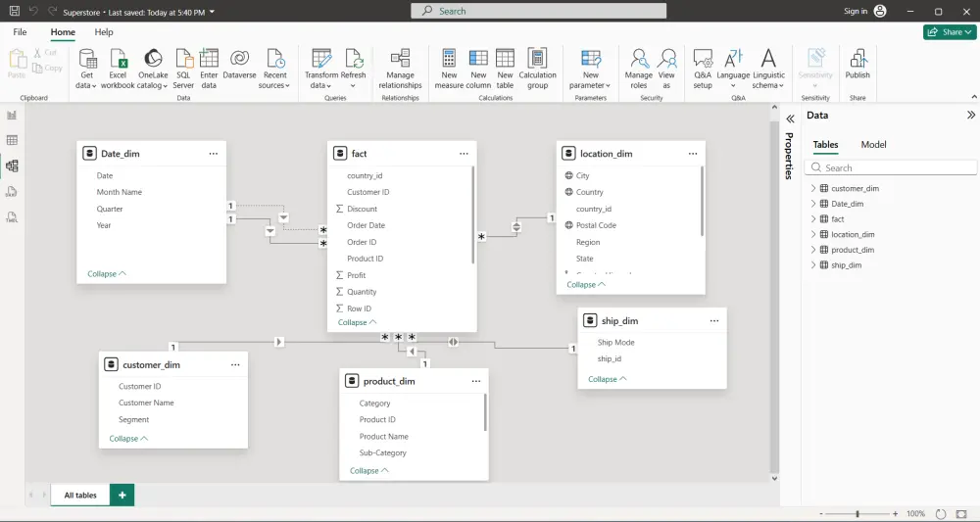980x522 pixels.
Task: Open the File menu
Action: (x=20, y=32)
